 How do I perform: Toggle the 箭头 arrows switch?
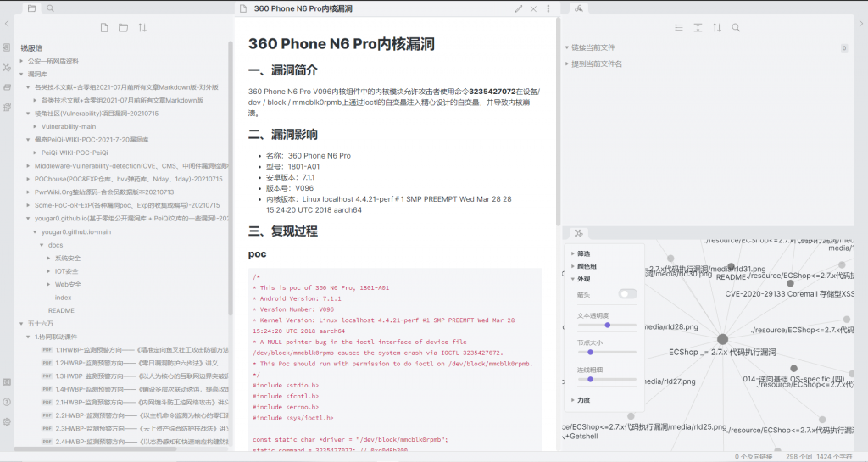tap(628, 294)
